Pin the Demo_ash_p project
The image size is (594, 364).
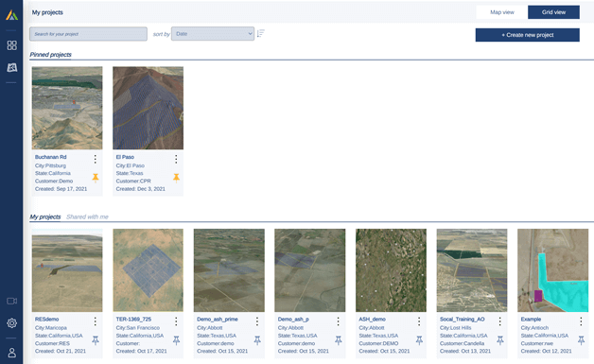click(339, 340)
